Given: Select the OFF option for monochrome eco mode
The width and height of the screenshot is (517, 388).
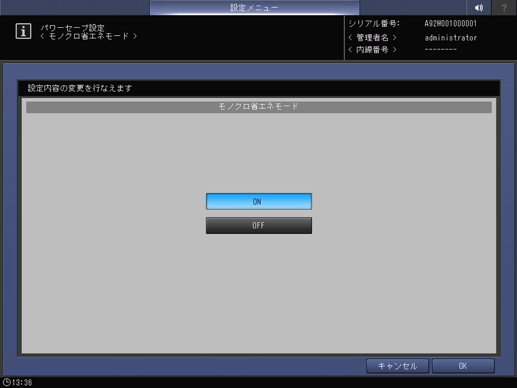Looking at the screenshot, I should (x=259, y=226).
